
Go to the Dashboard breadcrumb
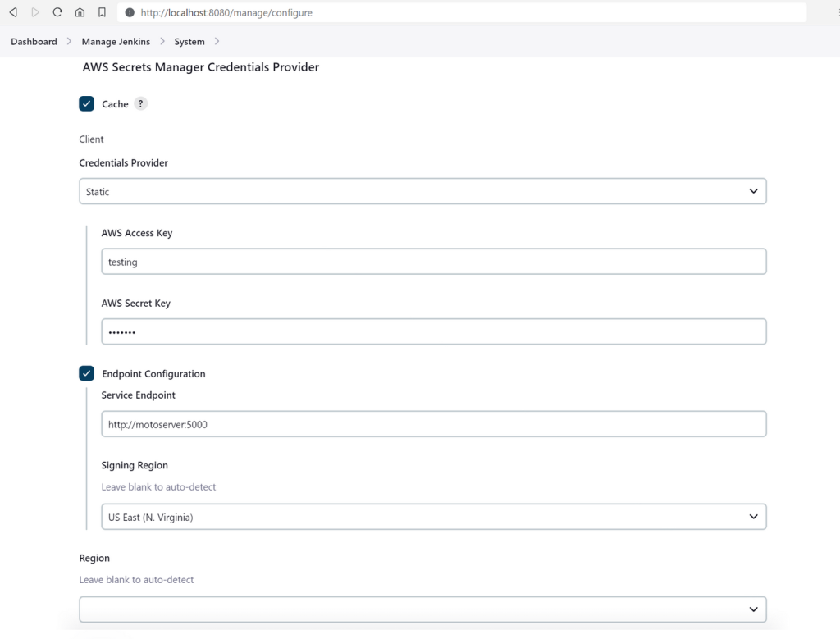pyautogui.click(x=34, y=41)
